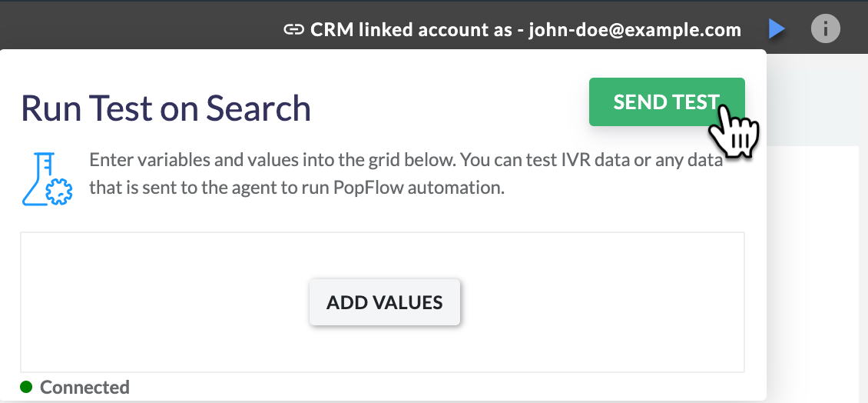Click the 'CRM linked account as' label
The image size is (868, 403).
click(411, 29)
